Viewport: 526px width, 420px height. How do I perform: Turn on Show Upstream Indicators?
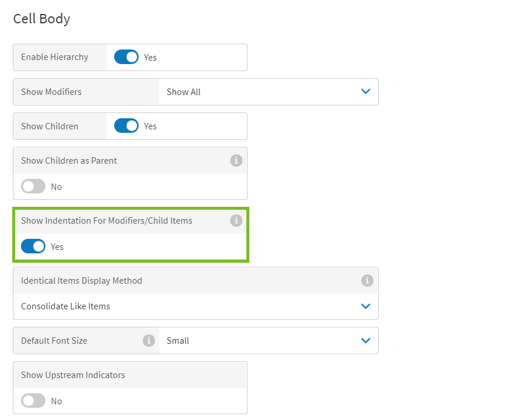[33, 401]
